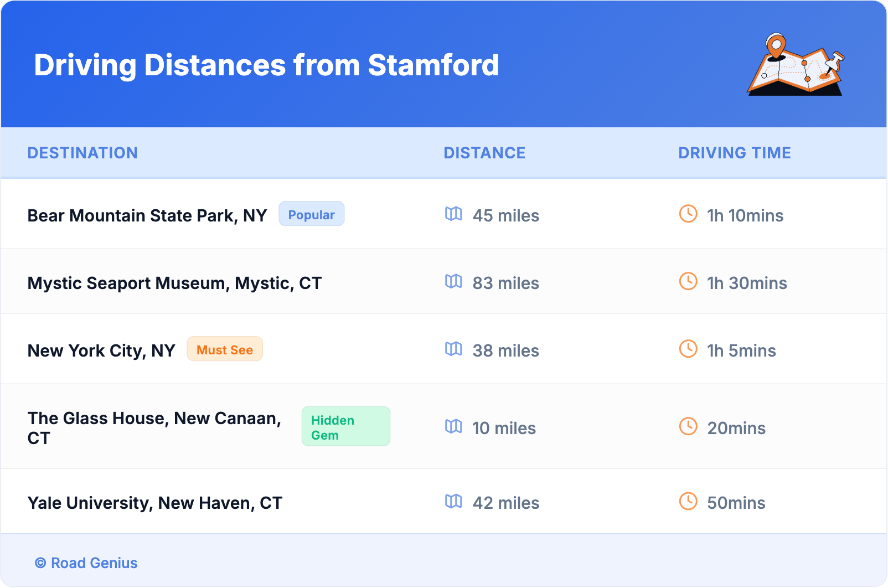Click the map icon in New York City row
This screenshot has height=588, width=888.
coord(454,350)
